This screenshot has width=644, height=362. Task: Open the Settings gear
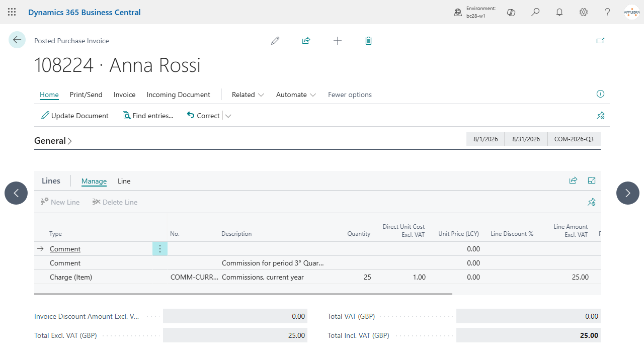[x=584, y=12]
